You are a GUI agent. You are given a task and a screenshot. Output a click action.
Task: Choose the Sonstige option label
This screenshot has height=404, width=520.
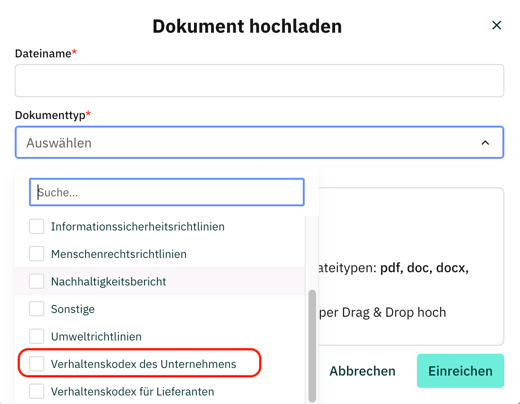coord(73,309)
